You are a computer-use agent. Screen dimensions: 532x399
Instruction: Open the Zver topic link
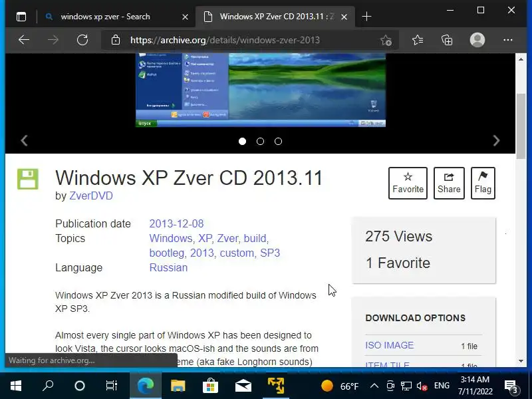point(227,238)
